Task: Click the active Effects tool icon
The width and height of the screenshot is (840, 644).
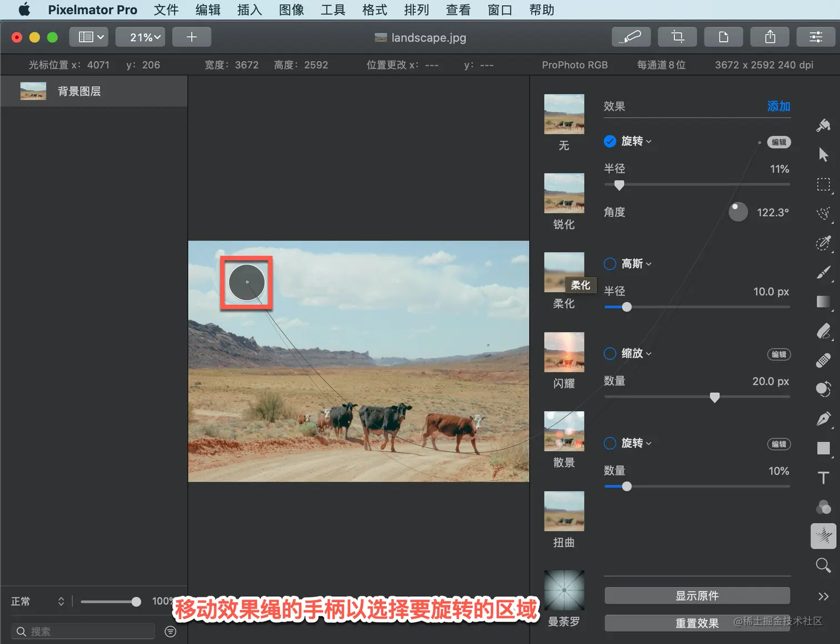Action: 823,536
